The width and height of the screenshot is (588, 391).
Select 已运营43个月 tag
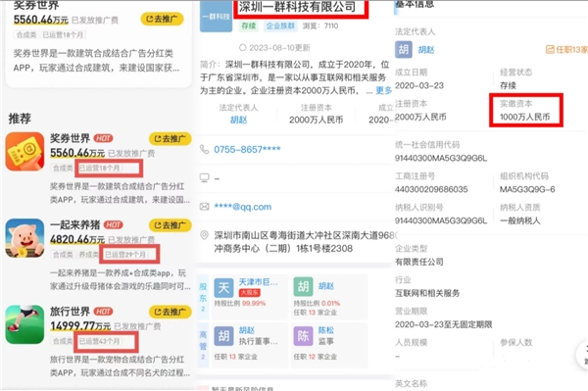click(x=99, y=341)
